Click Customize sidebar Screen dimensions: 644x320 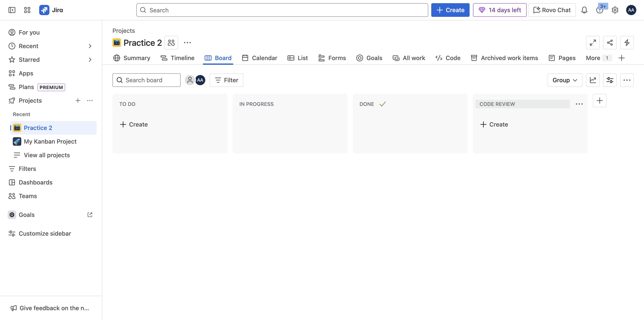click(x=51, y=234)
